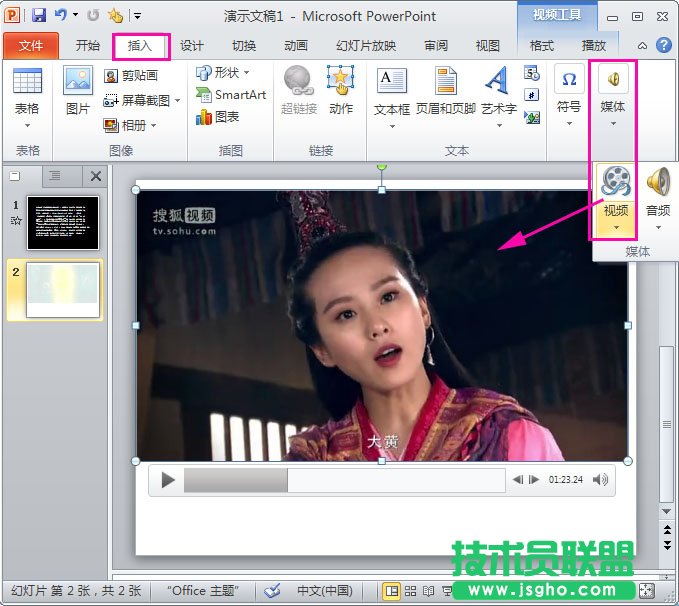Click the date and time icon
Image resolution: width=679 pixels, height=606 pixels.
coord(531,73)
